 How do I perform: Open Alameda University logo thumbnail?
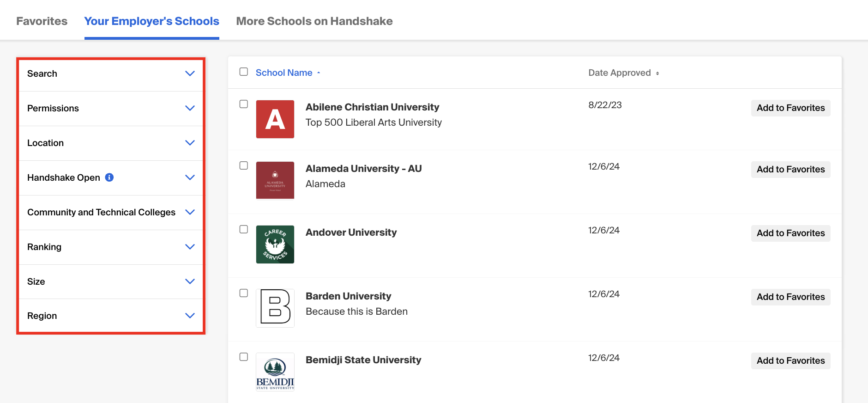click(x=275, y=181)
